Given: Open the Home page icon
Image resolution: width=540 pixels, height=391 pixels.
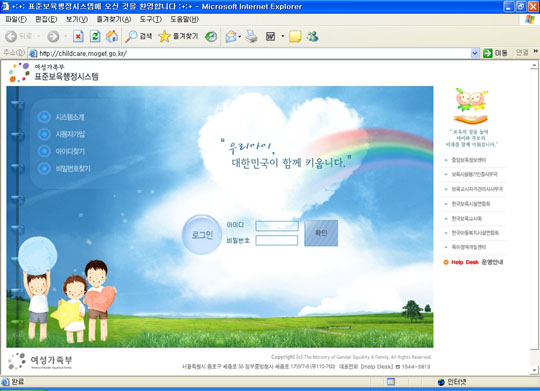Looking at the screenshot, I should coord(112,36).
